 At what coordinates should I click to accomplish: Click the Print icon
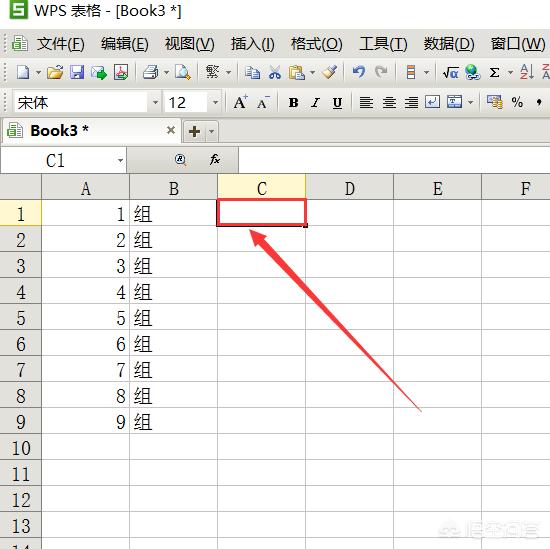tap(151, 73)
